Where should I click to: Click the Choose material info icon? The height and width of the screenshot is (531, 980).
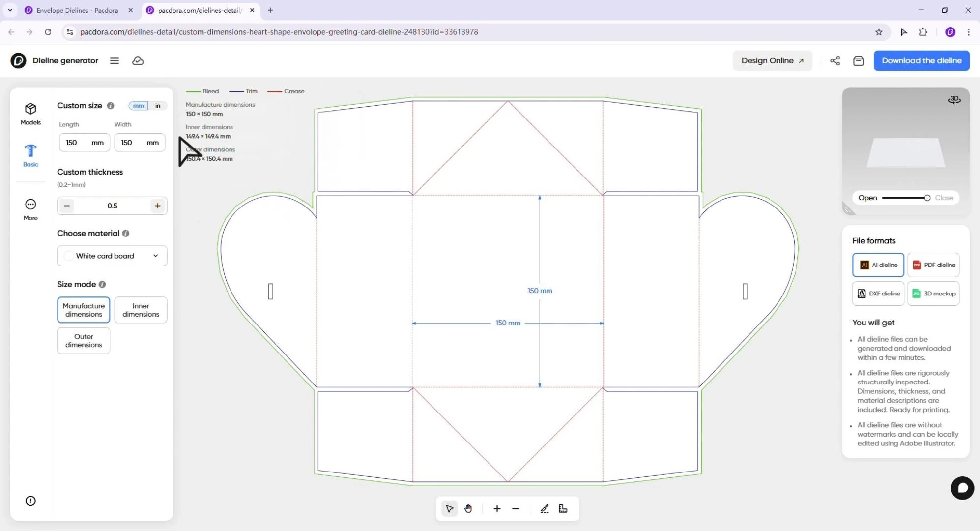126,234
